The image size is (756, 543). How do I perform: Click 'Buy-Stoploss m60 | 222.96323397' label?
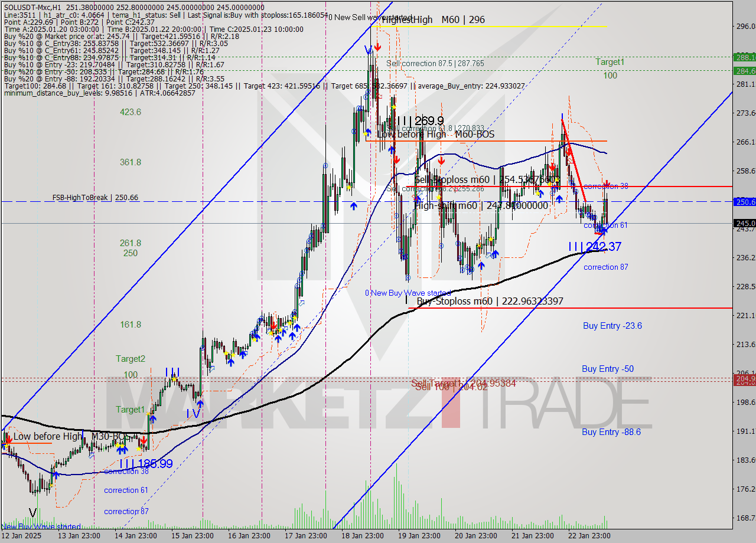click(490, 301)
